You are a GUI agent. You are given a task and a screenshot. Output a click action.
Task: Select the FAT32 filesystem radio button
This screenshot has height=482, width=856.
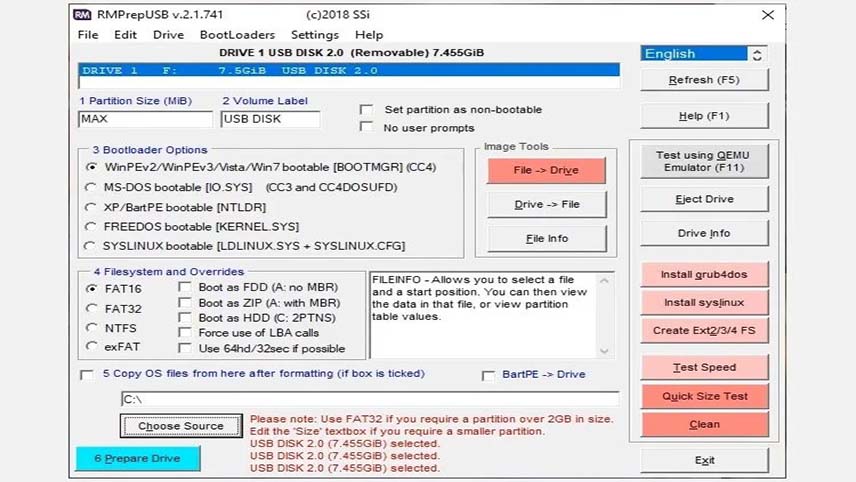point(91,308)
